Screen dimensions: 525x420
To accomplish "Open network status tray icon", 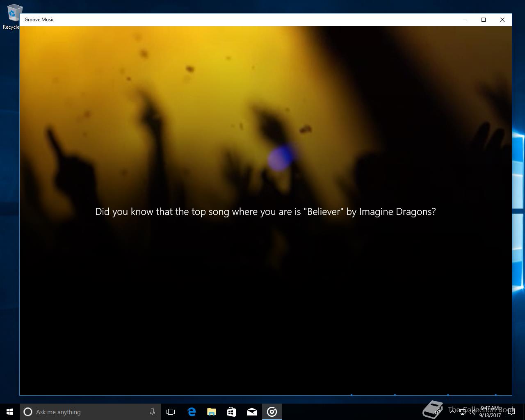I will pyautogui.click(x=462, y=412).
